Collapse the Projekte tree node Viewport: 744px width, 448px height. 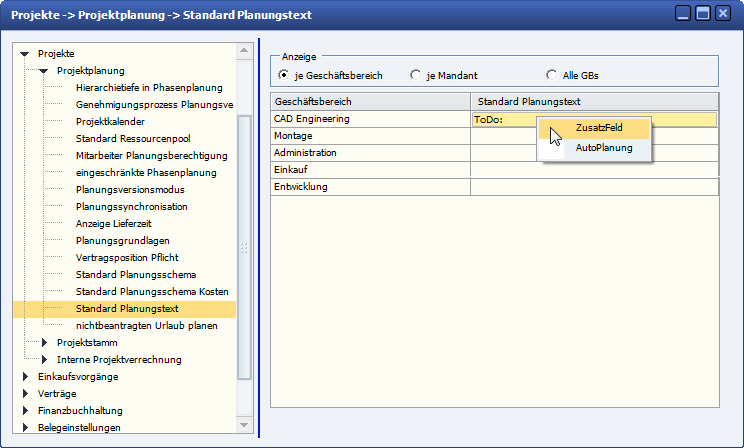point(24,53)
